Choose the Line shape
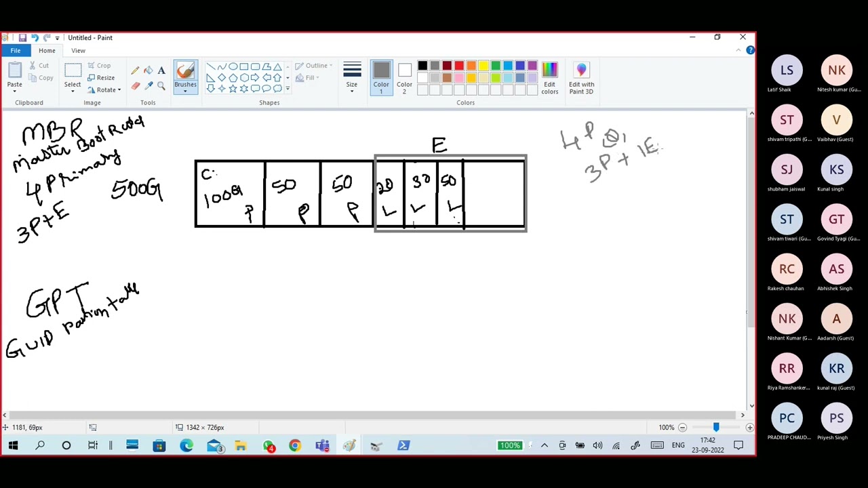The height and width of the screenshot is (488, 868). (211, 66)
